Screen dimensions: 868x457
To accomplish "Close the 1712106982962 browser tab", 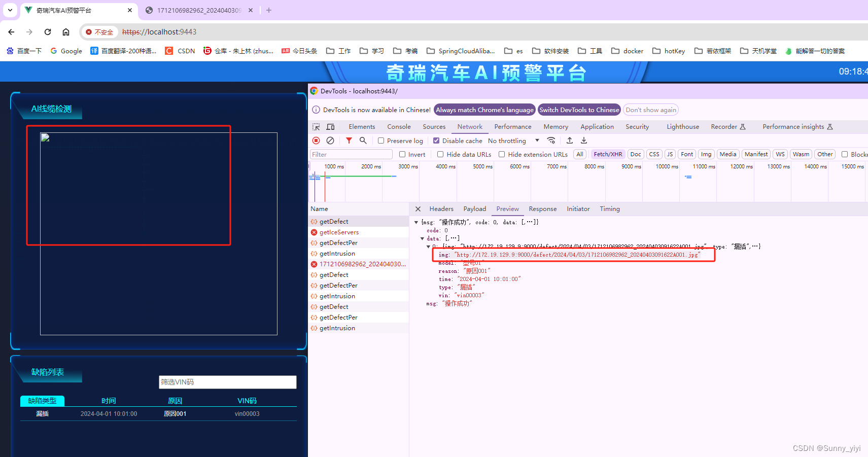I will [251, 10].
